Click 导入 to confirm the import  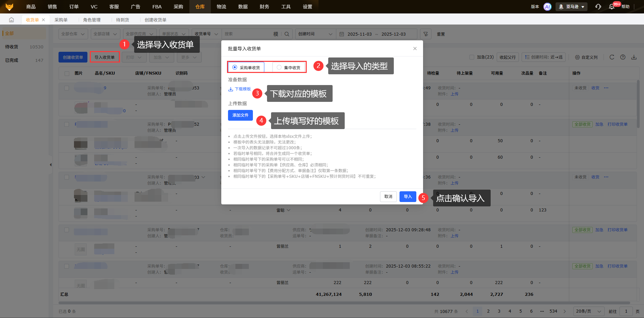408,197
